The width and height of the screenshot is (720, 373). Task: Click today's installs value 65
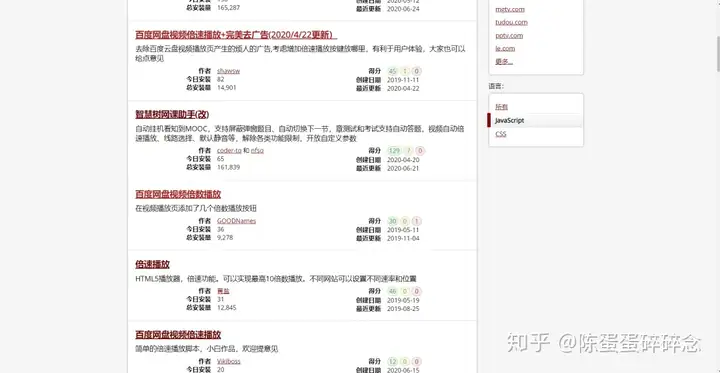(220, 159)
